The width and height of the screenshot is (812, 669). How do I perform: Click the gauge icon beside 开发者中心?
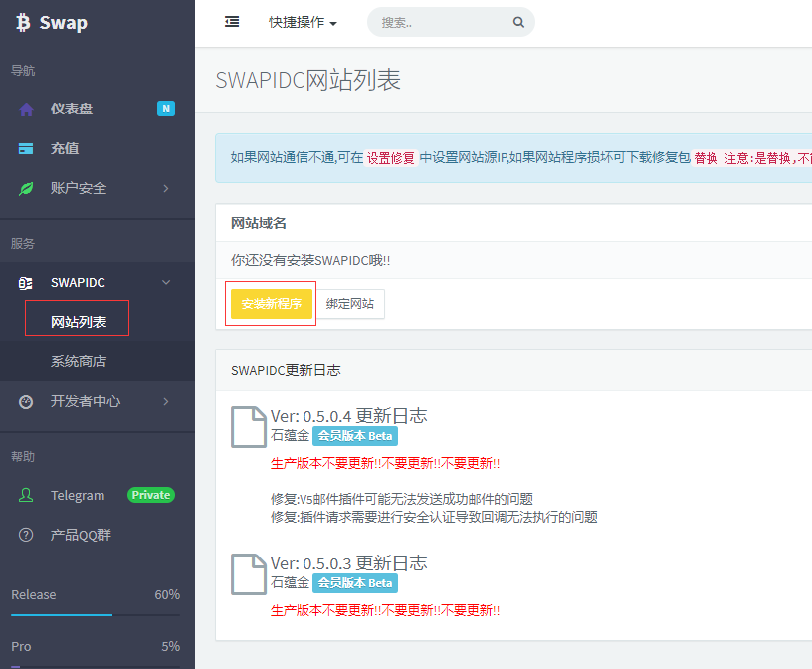coord(26,401)
